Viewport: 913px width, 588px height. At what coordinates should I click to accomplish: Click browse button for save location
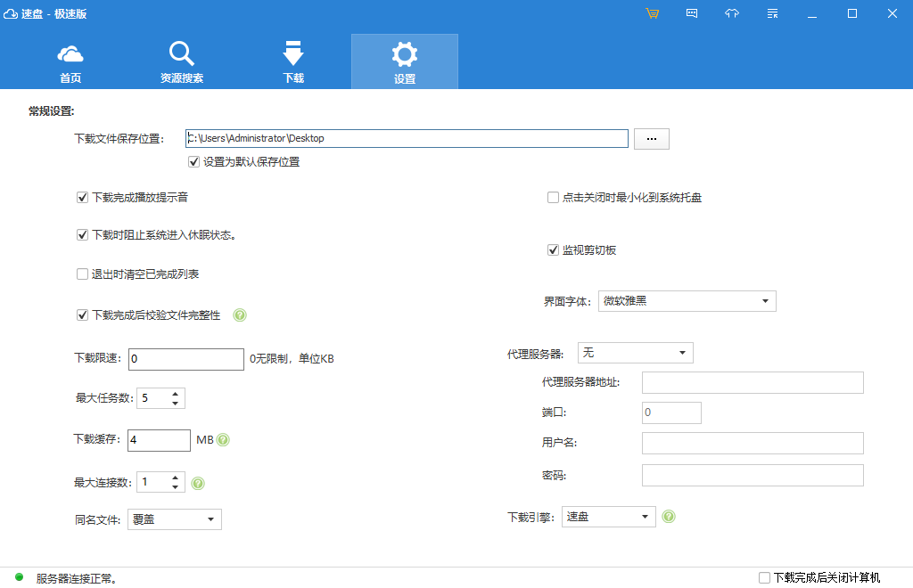[652, 139]
